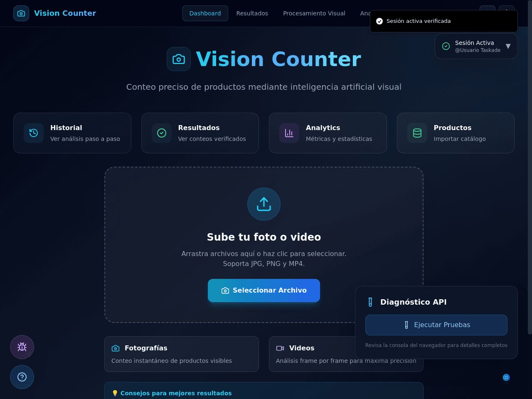
Task: Click the lightbulb icon by Consejos
Action: (115, 393)
